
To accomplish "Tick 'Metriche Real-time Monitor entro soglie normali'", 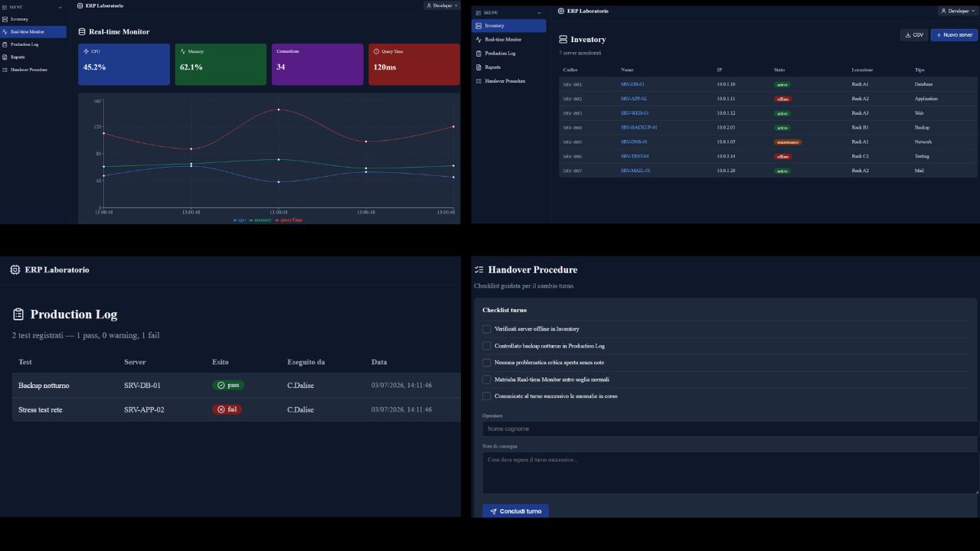I will coord(486,380).
